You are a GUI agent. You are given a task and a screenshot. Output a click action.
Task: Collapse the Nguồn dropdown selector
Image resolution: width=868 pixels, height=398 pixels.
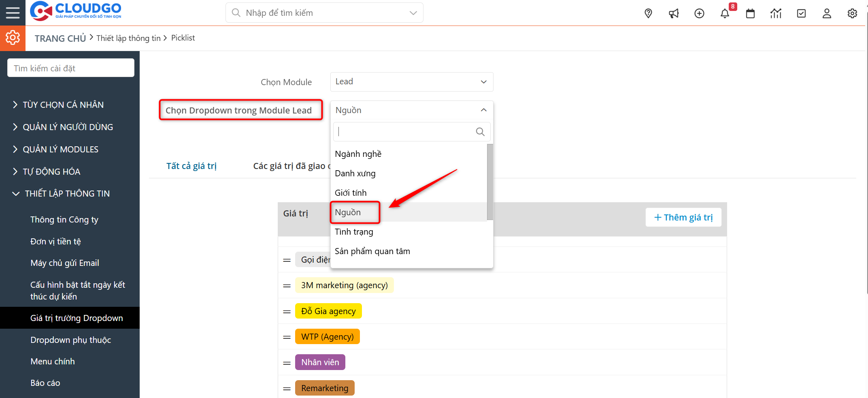pyautogui.click(x=411, y=110)
